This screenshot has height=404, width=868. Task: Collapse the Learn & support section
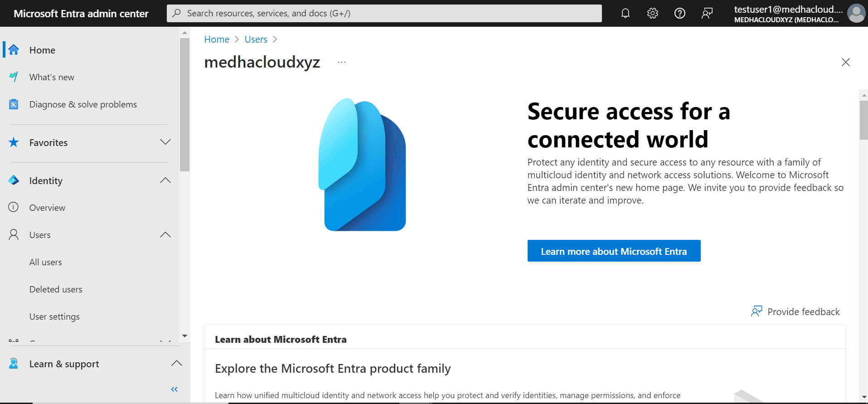point(177,364)
